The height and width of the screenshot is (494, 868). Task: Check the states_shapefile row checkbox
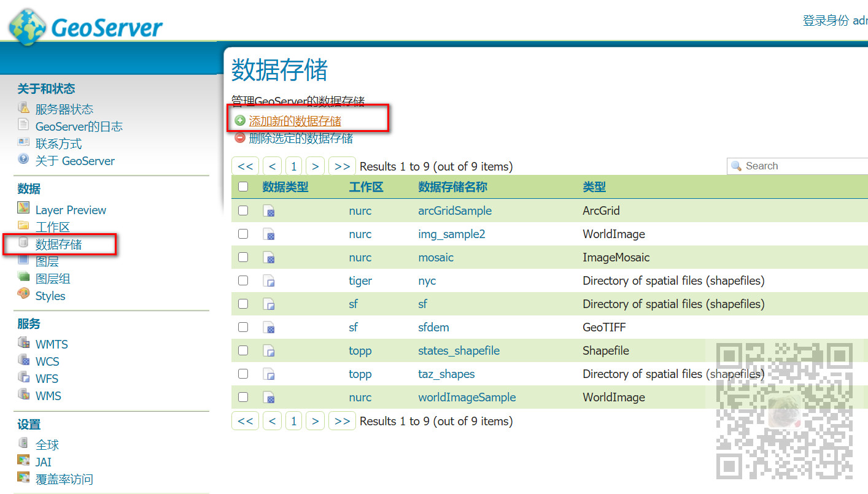coord(243,350)
